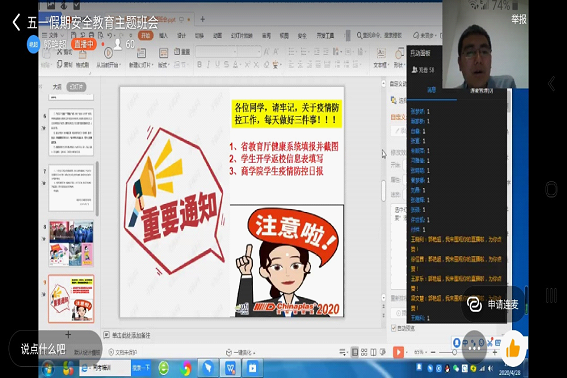Click the 从当前开始 slideshow play icon

point(108,53)
